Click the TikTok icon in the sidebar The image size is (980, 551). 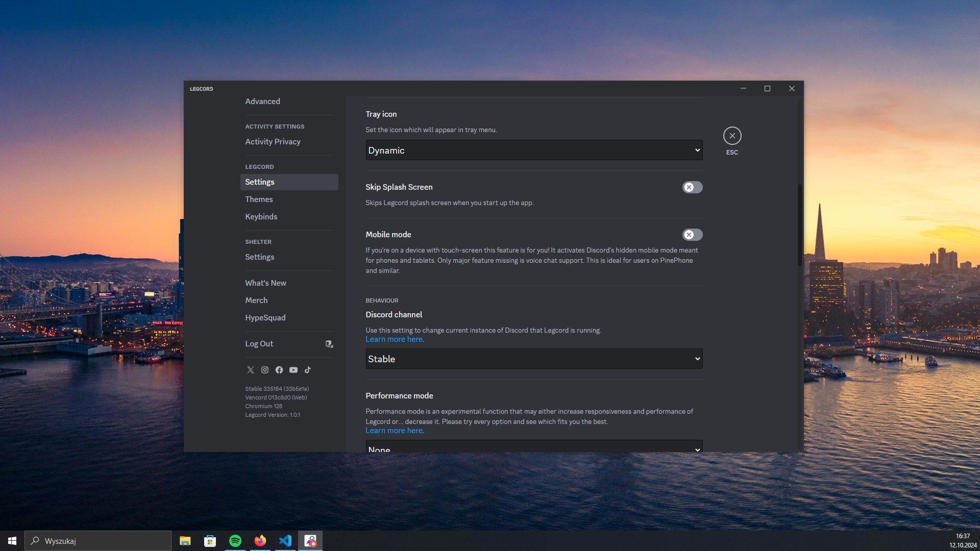point(308,370)
